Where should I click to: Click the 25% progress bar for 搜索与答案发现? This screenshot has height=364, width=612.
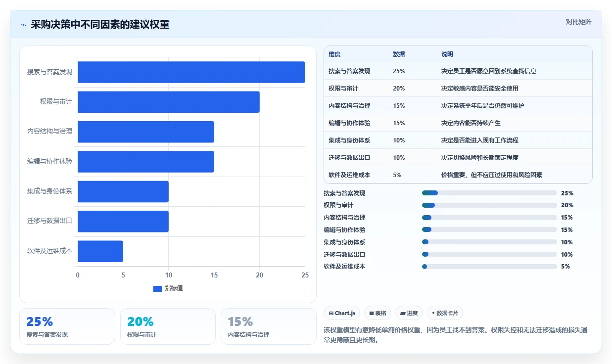pos(489,193)
